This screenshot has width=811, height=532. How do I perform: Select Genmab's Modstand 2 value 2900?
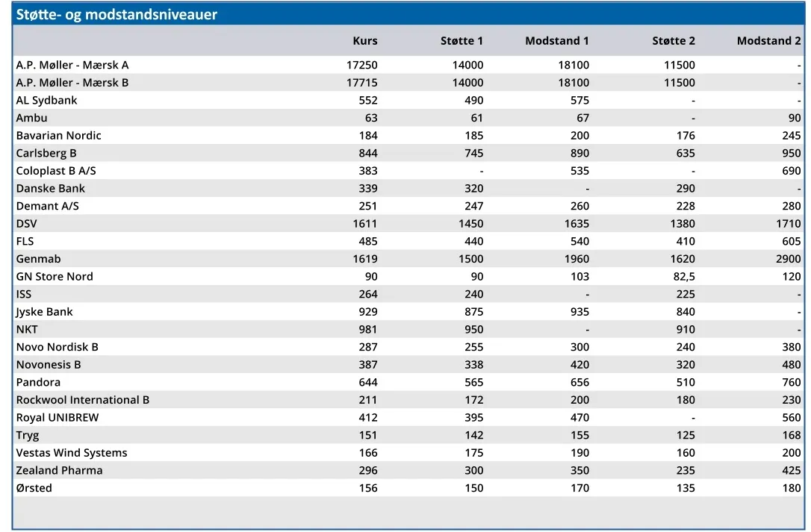(x=789, y=258)
